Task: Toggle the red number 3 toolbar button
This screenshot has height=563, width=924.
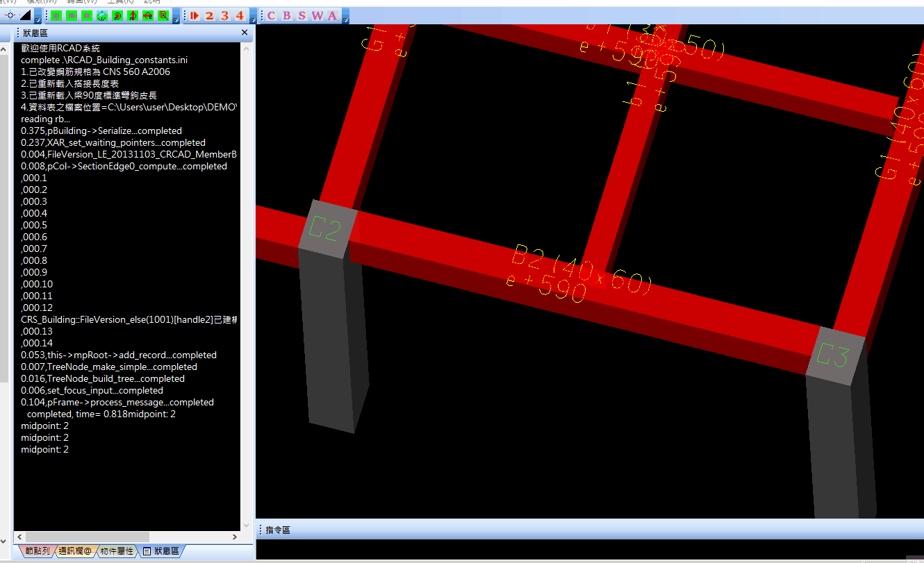Action: (x=224, y=15)
